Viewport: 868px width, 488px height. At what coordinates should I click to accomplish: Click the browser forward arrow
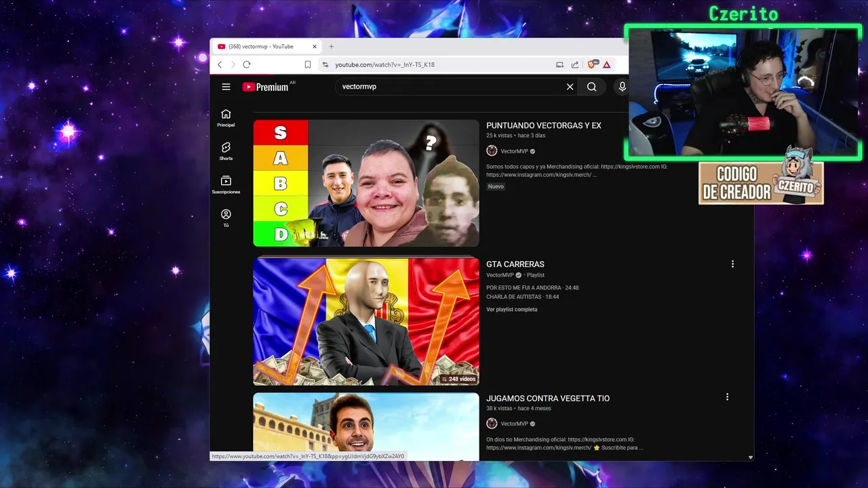point(233,64)
